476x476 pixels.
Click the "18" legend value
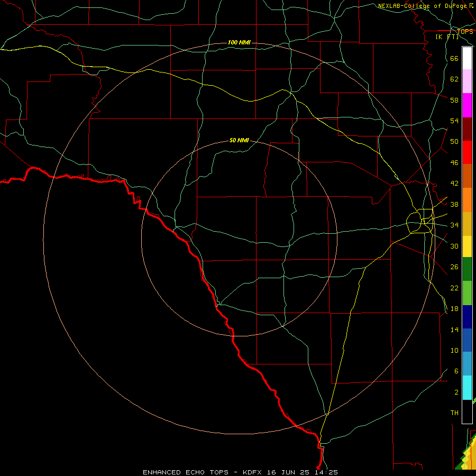pyautogui.click(x=454, y=309)
